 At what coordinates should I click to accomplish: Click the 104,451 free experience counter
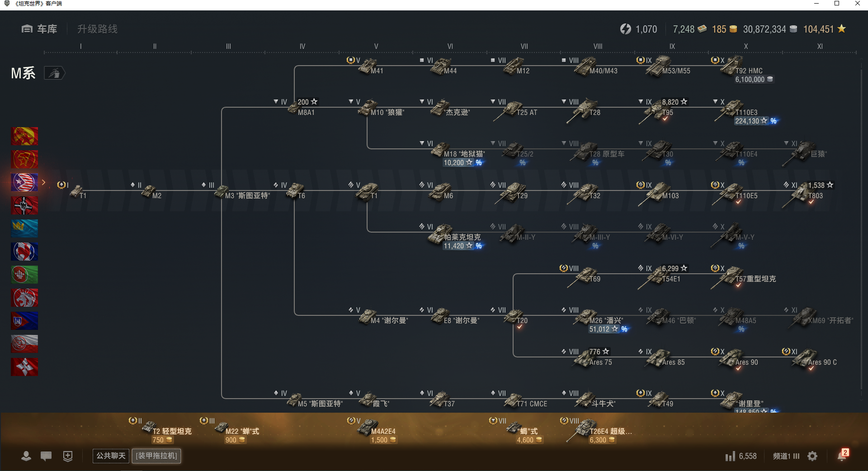point(824,29)
